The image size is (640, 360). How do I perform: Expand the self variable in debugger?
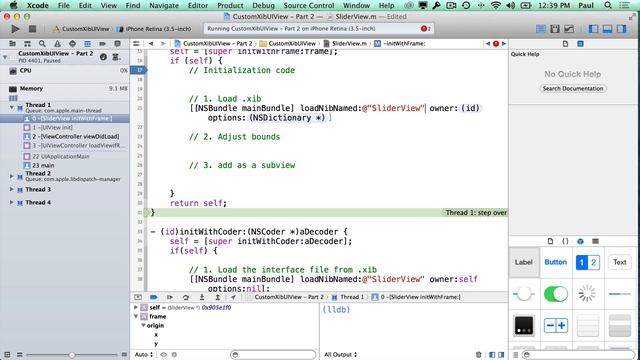click(136, 307)
